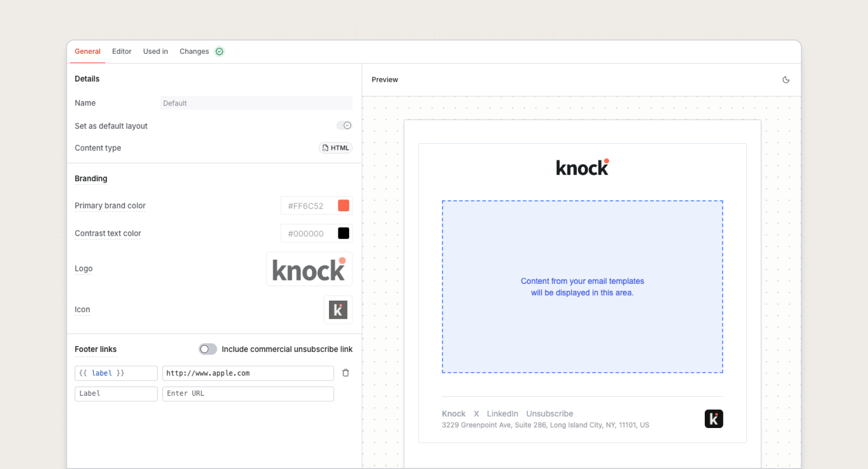Click the Name field showing Default
Screen dimensions: 868x469
tap(256, 103)
